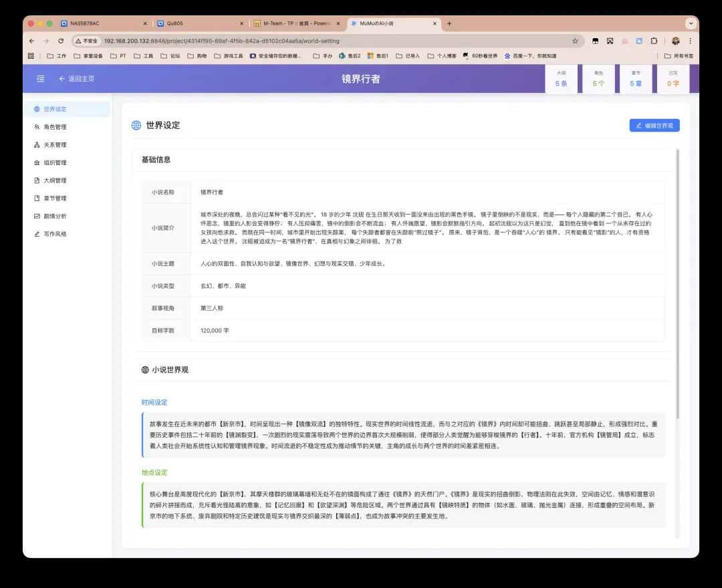Open the browser extensions puzzle icon
This screenshot has height=588, width=722.
[654, 41]
